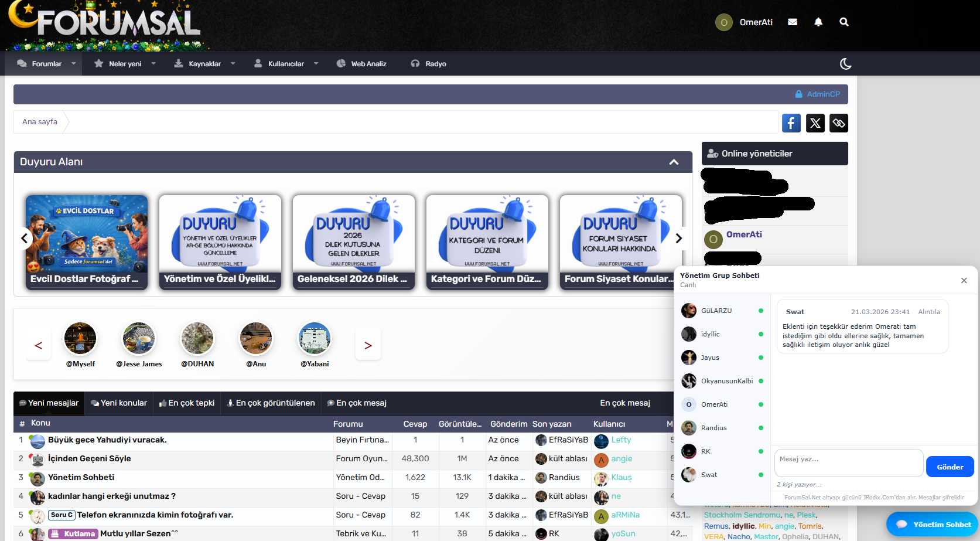980x541 pixels.
Task: Open the search magnifier icon
Action: coord(844,22)
